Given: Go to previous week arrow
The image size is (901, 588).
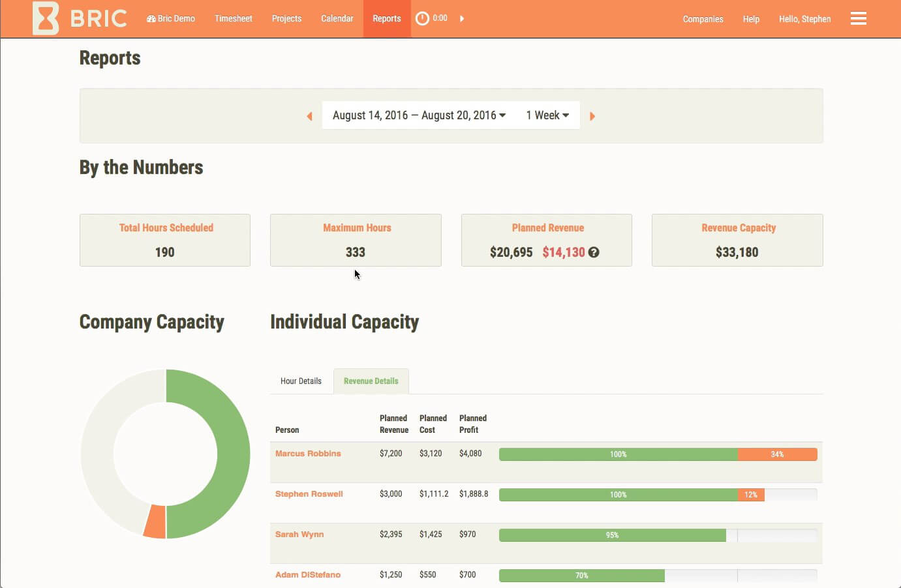Looking at the screenshot, I should click(x=309, y=116).
